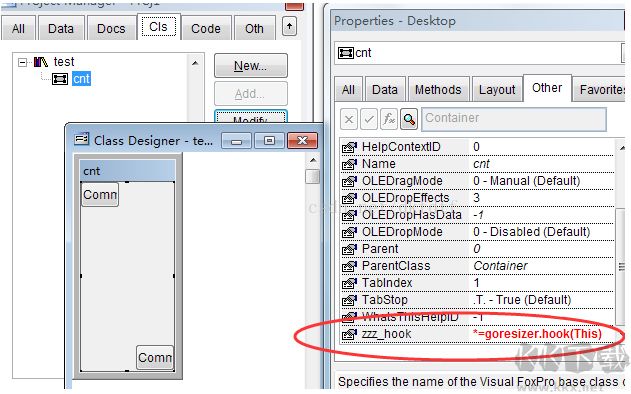Screen dimensions: 631x394
Task: Maximize the Class Designer window
Action: pyautogui.click(x=269, y=140)
